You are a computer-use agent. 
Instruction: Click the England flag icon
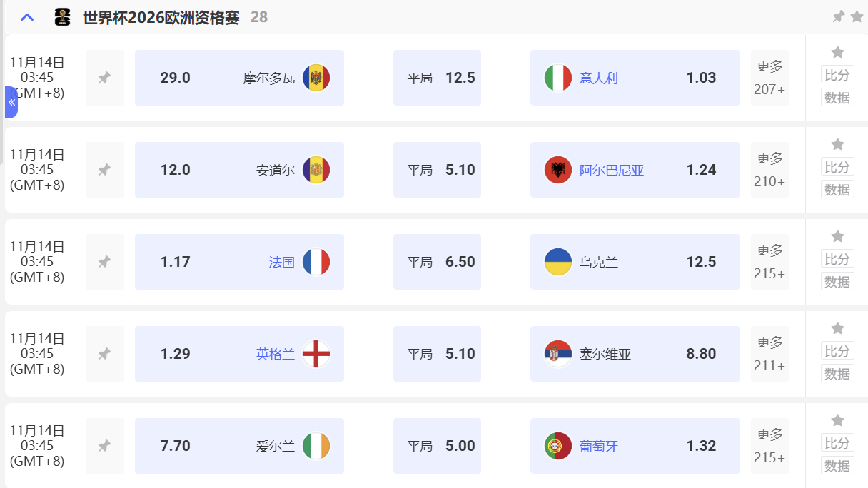[318, 354]
